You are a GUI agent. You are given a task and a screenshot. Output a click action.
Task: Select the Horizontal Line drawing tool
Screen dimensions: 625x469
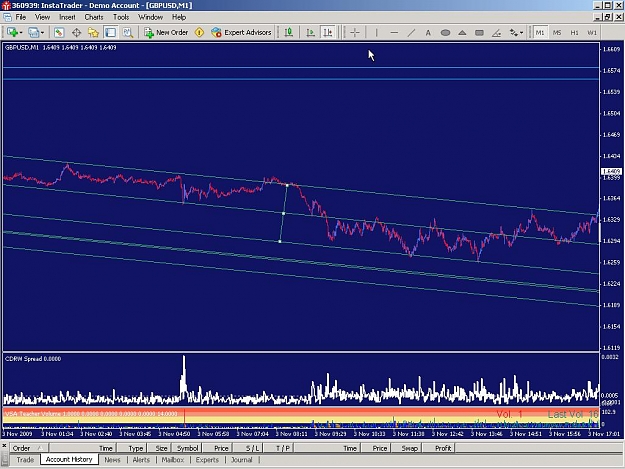[394, 32]
